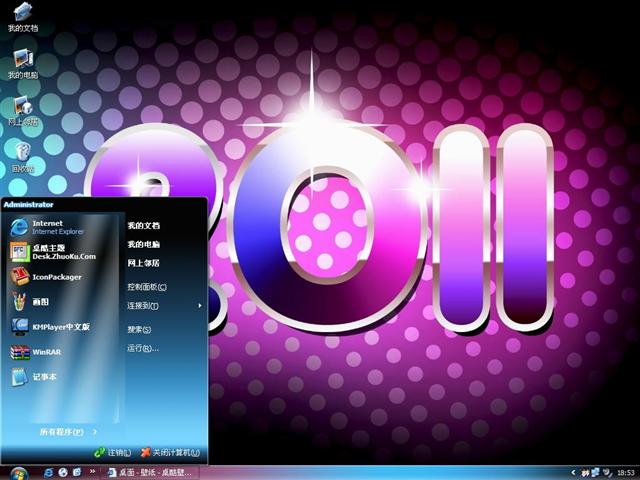Image resolution: width=640 pixels, height=480 pixels.
Task: Click the network computers tray icon
Action: coord(596,473)
